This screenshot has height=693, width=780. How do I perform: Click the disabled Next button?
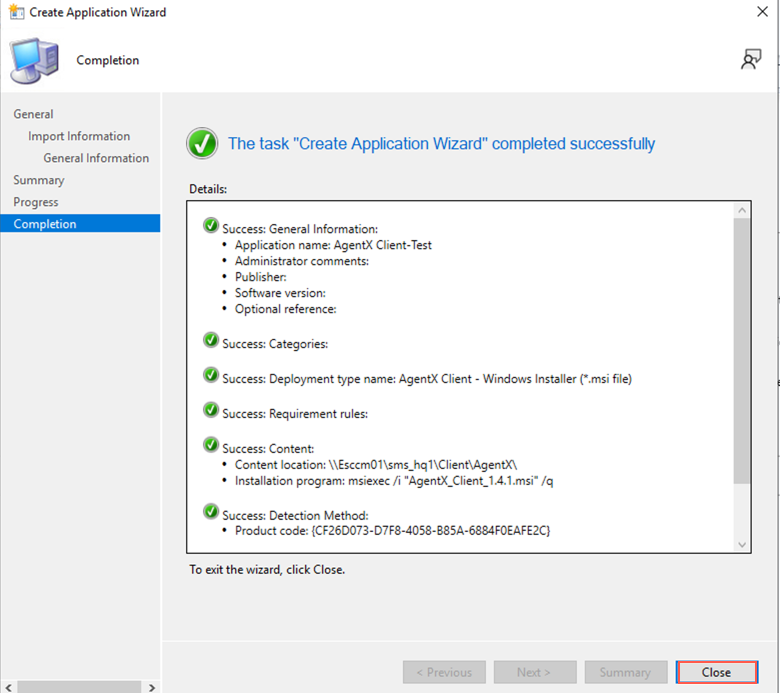535,672
